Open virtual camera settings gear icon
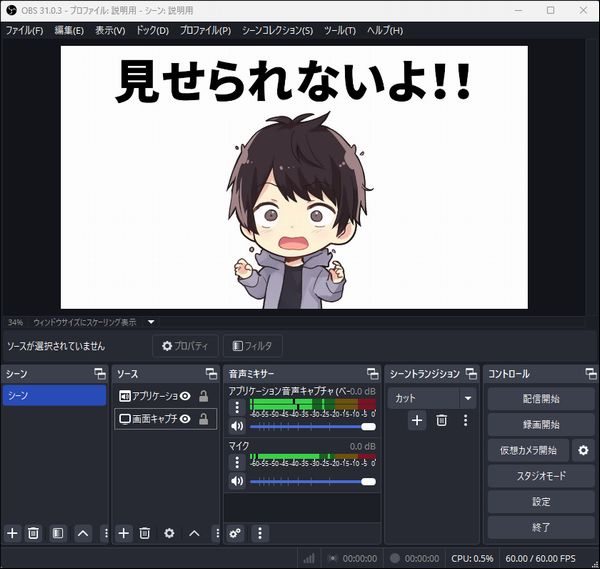 (583, 450)
